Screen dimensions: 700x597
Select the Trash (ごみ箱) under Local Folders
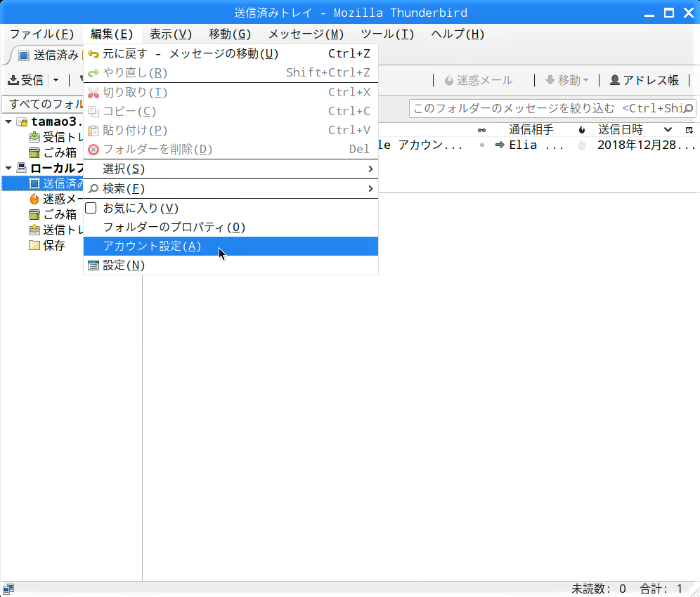42,215
